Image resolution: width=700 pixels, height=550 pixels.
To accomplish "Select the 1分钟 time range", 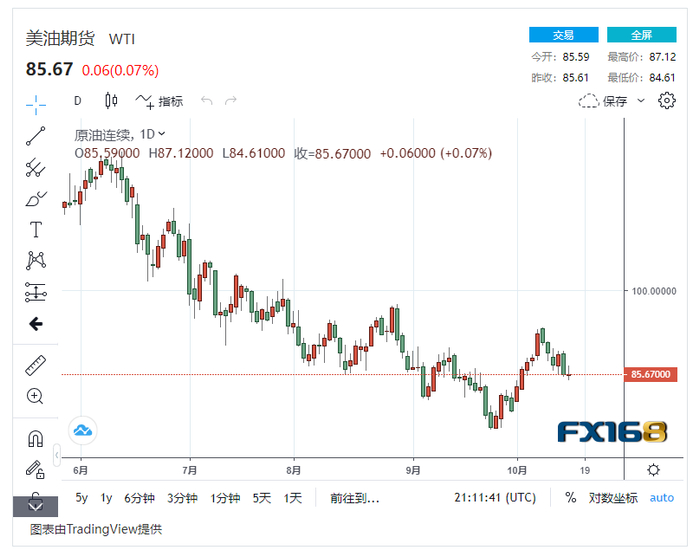I will click(225, 497).
